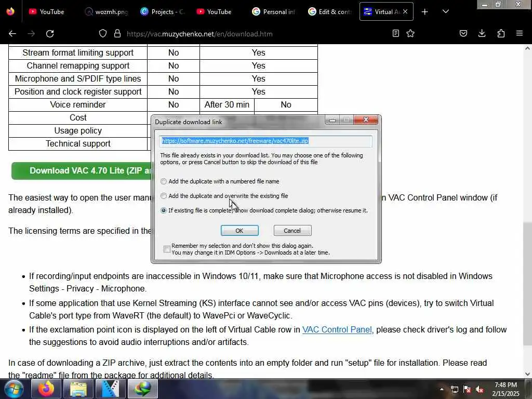Switch to the second YouTube tab
This screenshot has height=399, width=532.
(214, 11)
